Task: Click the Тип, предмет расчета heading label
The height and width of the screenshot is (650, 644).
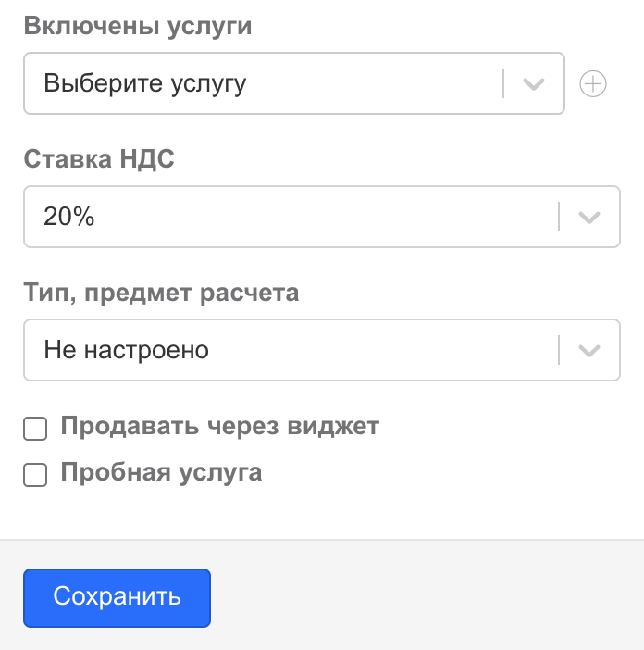Action: [x=161, y=293]
